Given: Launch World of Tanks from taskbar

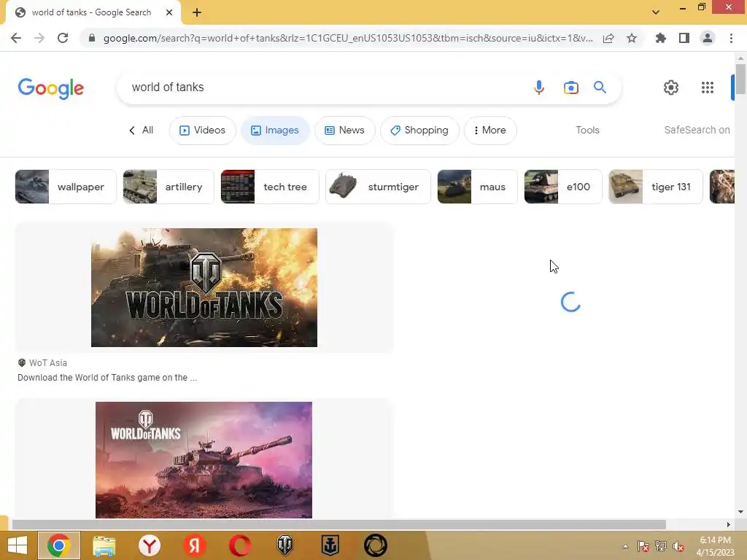Looking at the screenshot, I should point(285,545).
